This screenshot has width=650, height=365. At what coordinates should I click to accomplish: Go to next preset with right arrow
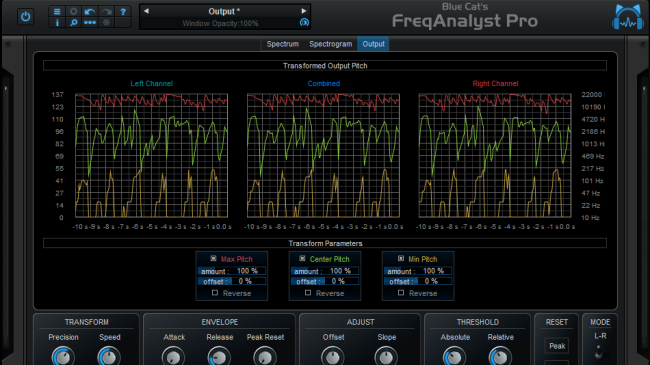(304, 11)
